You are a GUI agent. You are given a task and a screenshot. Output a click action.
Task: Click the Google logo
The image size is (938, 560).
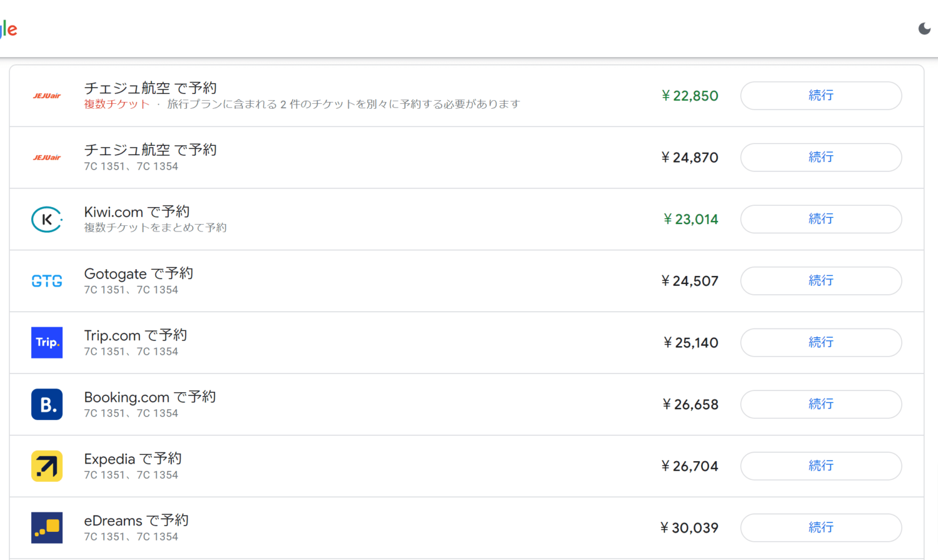[x=9, y=29]
